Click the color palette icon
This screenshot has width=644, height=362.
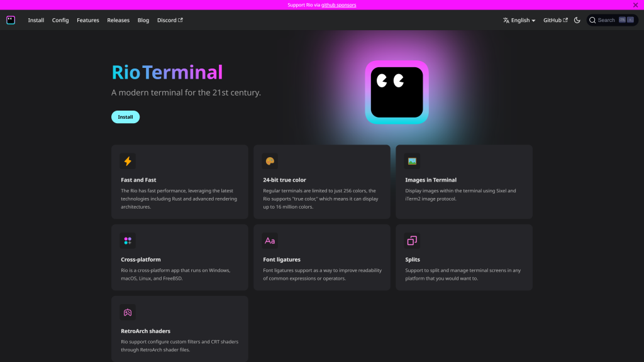tap(270, 162)
